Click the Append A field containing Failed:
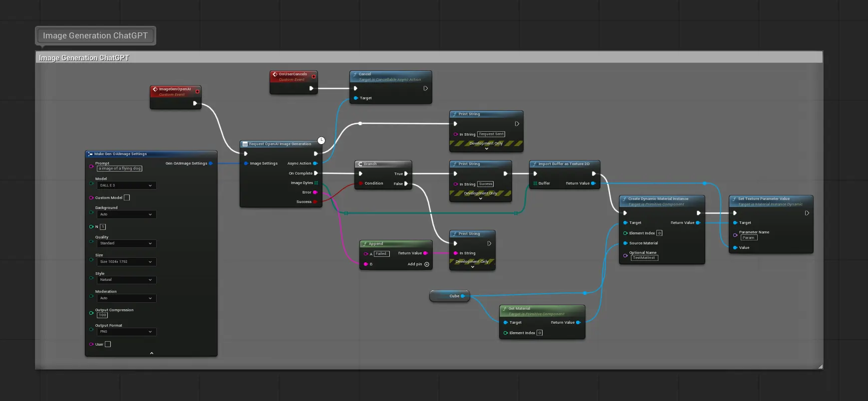Image resolution: width=868 pixels, height=401 pixels. tap(382, 254)
